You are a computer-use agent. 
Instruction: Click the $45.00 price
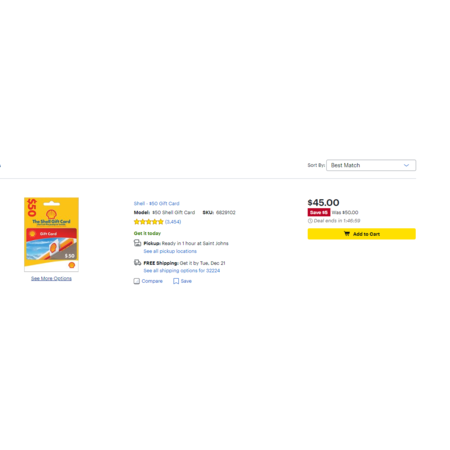[323, 202]
